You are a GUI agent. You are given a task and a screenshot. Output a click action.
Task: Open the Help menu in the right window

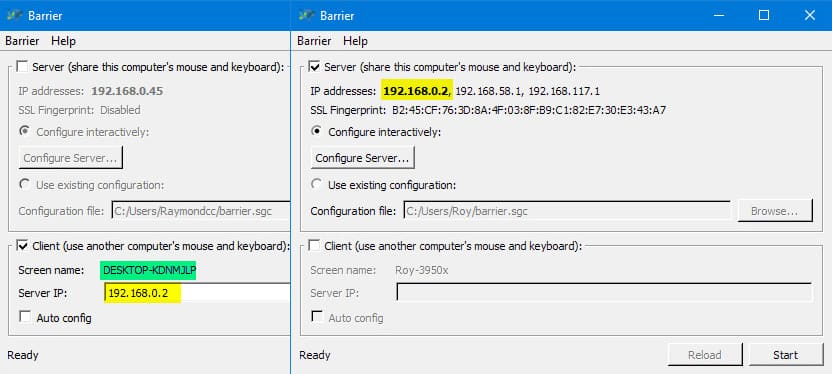coord(356,41)
